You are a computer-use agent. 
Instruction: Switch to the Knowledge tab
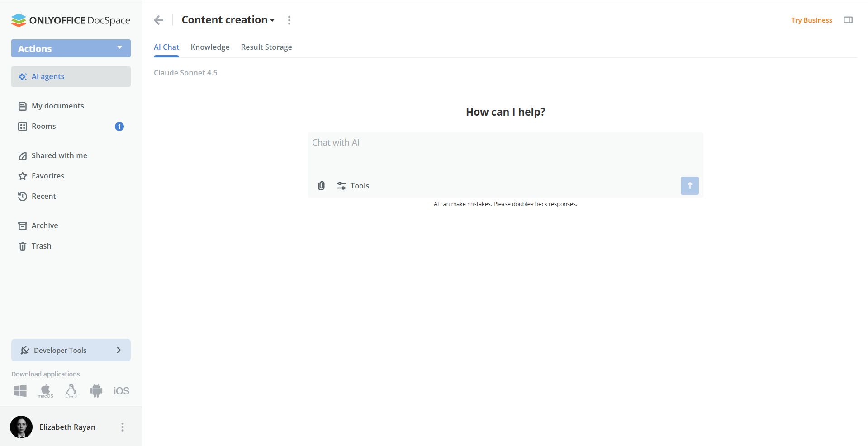[210, 47]
